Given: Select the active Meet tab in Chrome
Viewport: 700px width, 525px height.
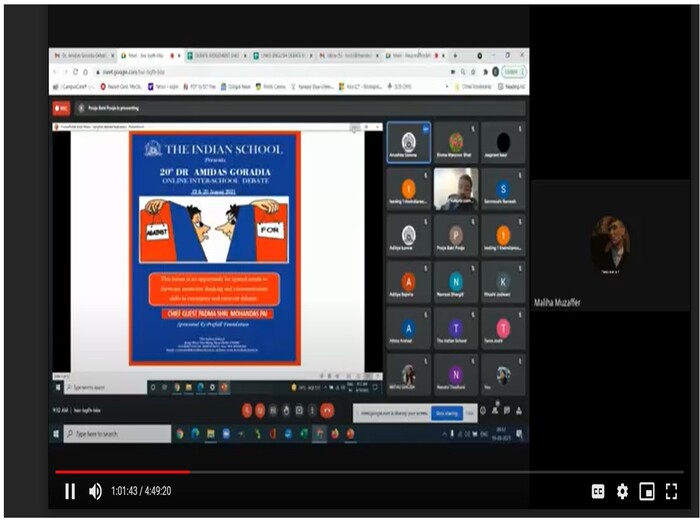Looking at the screenshot, I should tap(149, 56).
